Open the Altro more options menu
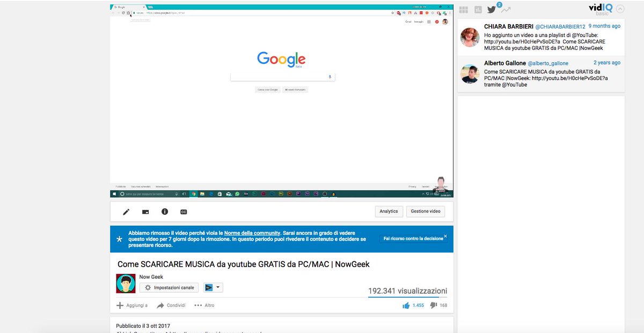This screenshot has width=644, height=333. coord(204,305)
